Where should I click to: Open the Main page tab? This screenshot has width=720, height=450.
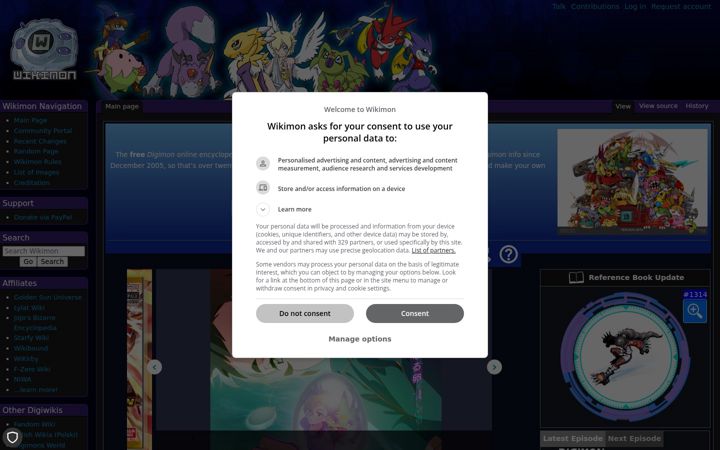[122, 107]
